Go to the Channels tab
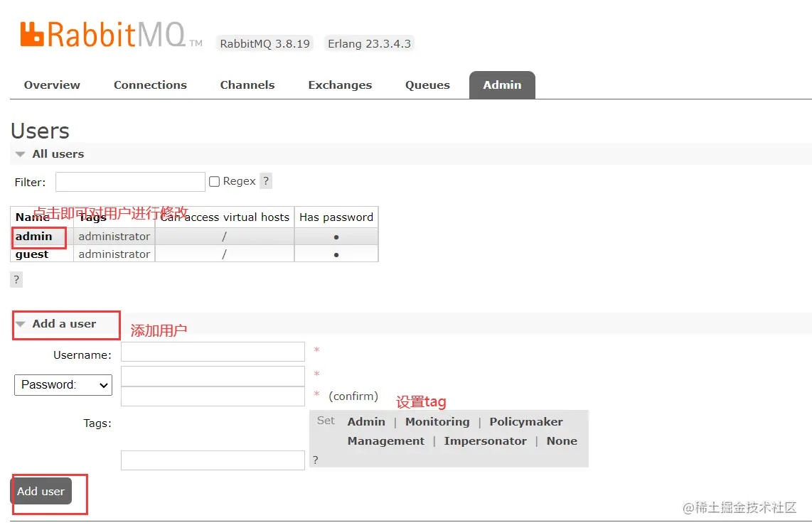This screenshot has width=812, height=530. click(x=247, y=85)
